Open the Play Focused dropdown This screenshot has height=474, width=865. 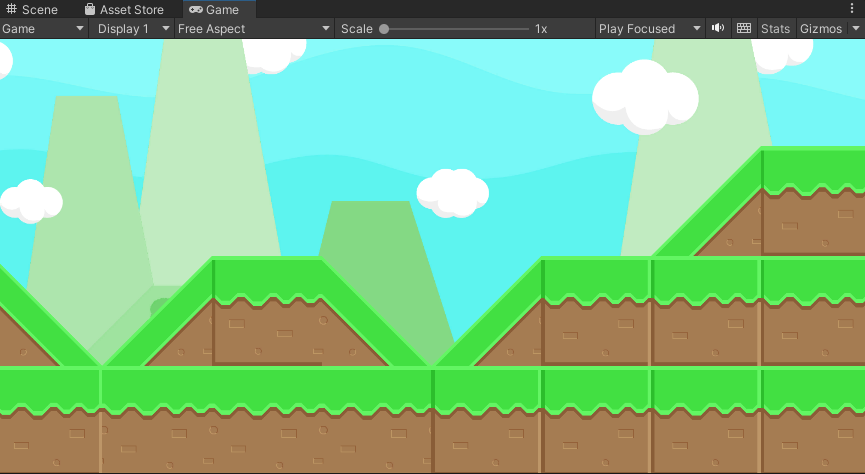click(649, 29)
